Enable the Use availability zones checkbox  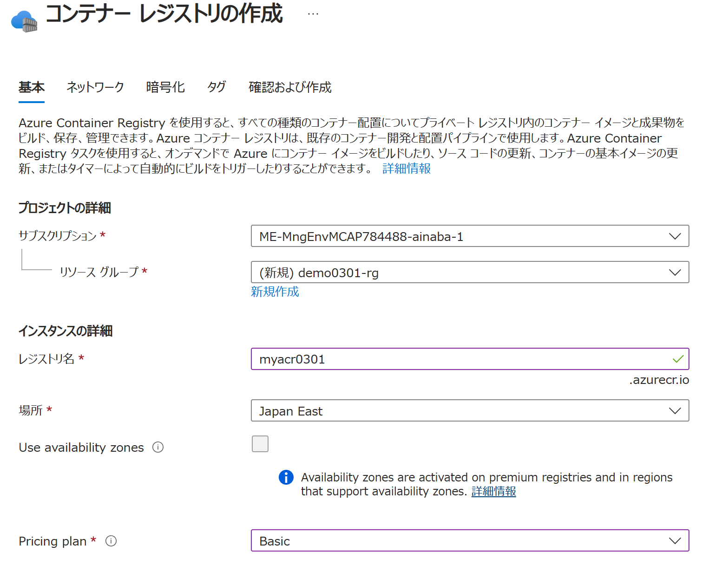[260, 444]
